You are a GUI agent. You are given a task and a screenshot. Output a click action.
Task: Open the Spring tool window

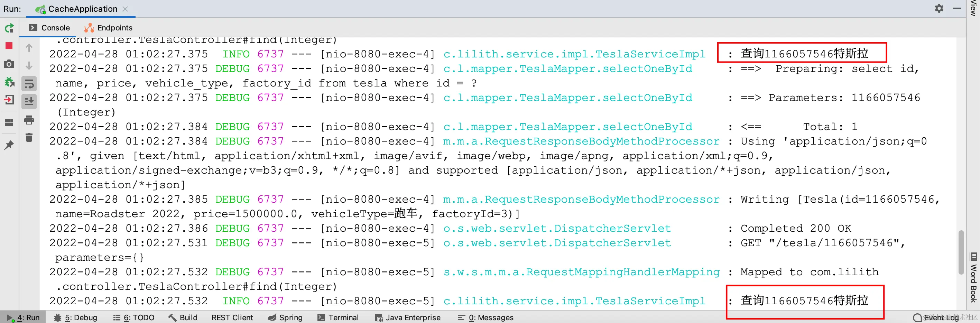point(285,318)
